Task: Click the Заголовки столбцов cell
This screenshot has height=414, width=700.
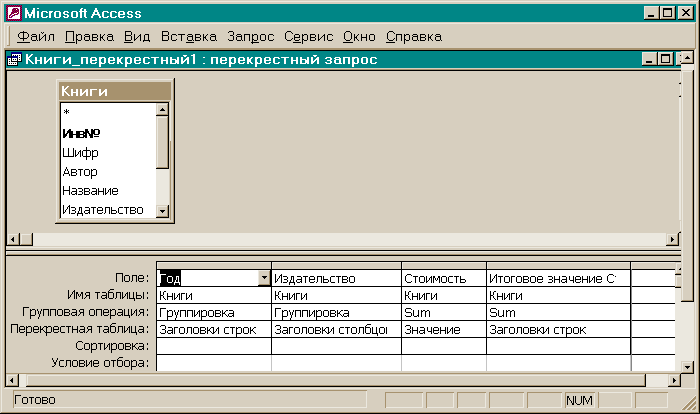Action: click(x=337, y=330)
